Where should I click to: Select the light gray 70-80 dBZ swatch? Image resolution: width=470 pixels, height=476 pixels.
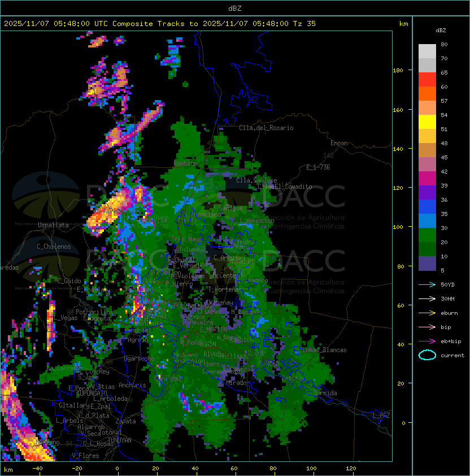[x=427, y=51]
